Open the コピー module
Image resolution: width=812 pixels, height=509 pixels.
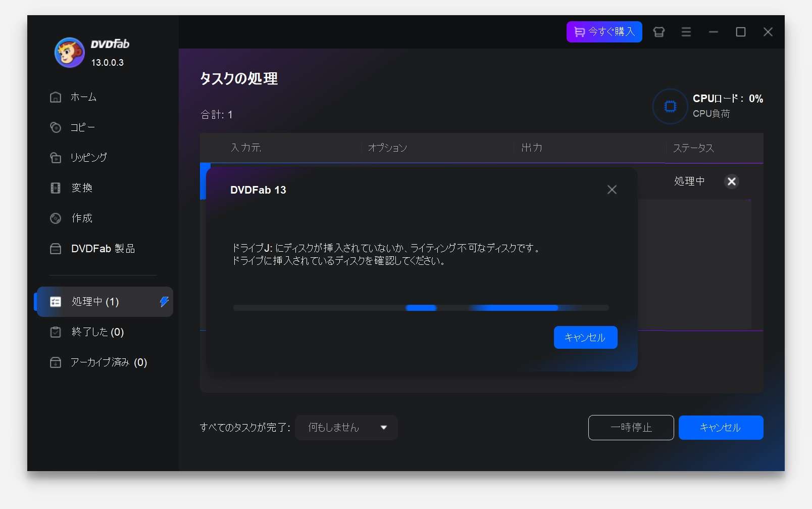click(82, 127)
